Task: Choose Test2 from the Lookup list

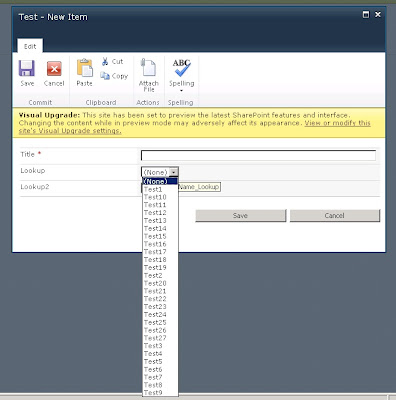Action: 160,275
